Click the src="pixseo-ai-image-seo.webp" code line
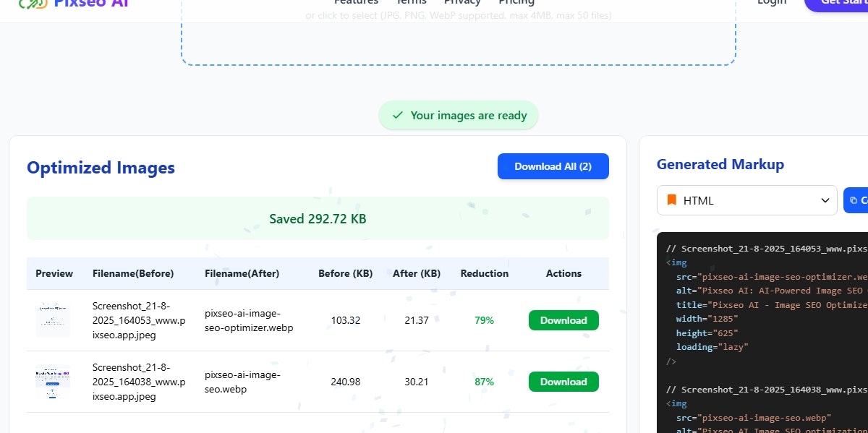The height and width of the screenshot is (433, 868). click(x=754, y=418)
